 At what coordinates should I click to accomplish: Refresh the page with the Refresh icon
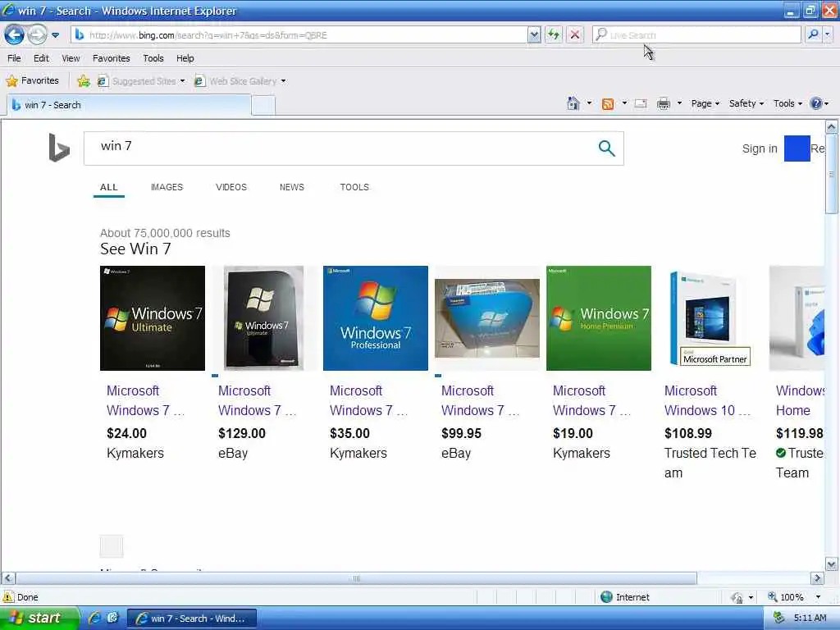pyautogui.click(x=554, y=35)
